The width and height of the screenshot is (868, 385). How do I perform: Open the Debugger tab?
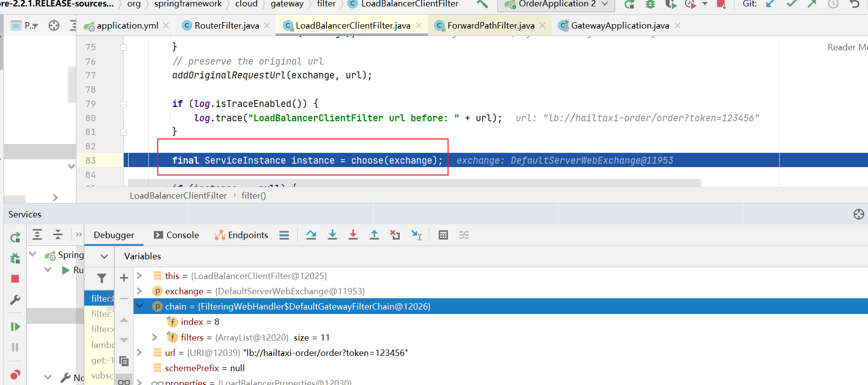114,235
